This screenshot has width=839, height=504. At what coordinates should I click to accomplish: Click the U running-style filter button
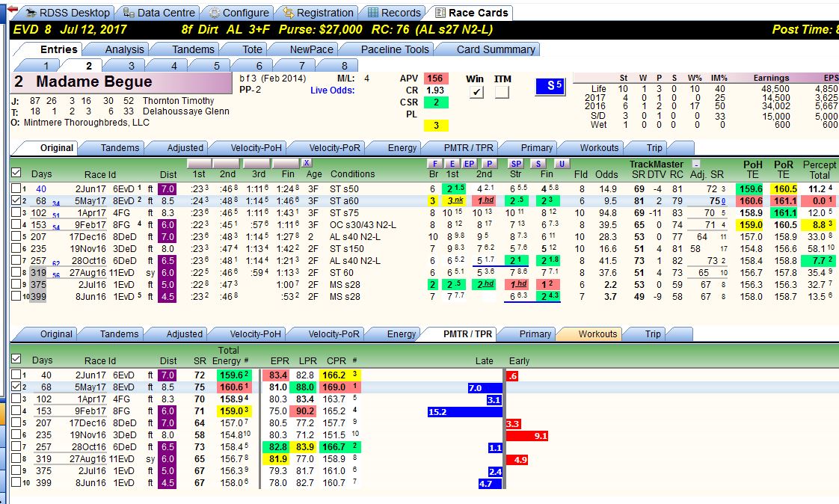click(561, 164)
